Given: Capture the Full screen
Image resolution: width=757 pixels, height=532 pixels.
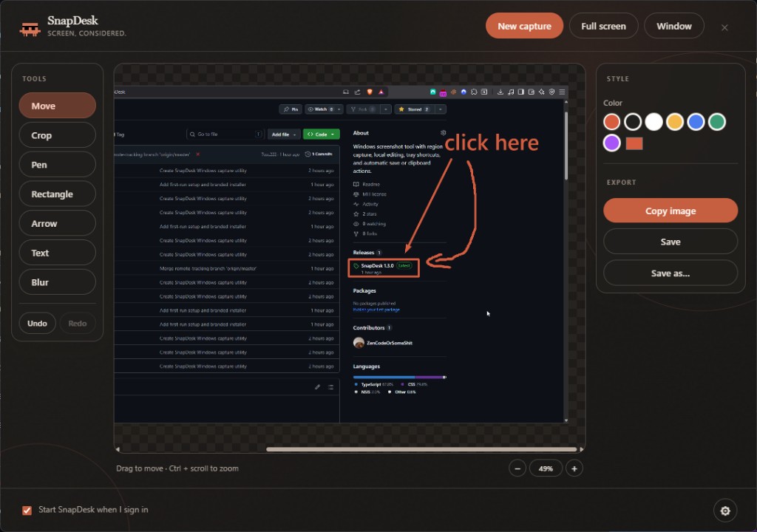Looking at the screenshot, I should [x=603, y=26].
